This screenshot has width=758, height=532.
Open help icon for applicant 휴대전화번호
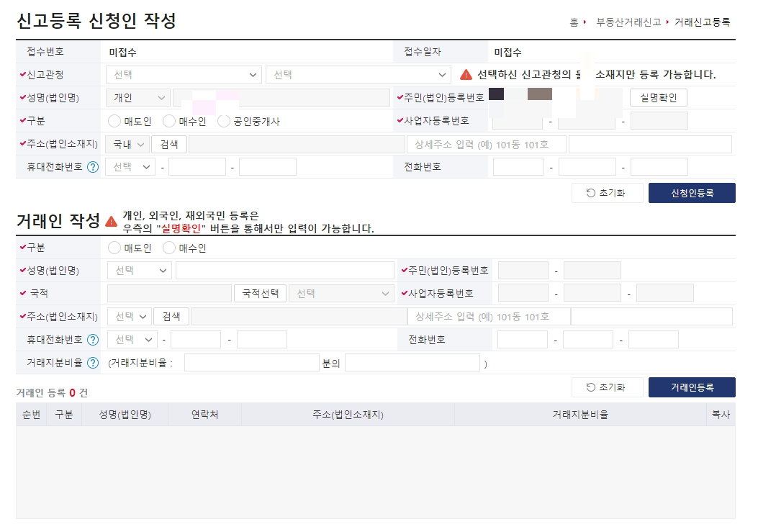93,167
